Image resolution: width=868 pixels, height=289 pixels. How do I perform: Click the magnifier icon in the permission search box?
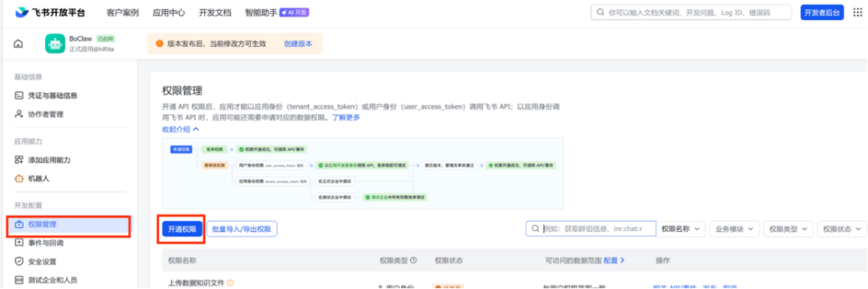click(x=535, y=228)
